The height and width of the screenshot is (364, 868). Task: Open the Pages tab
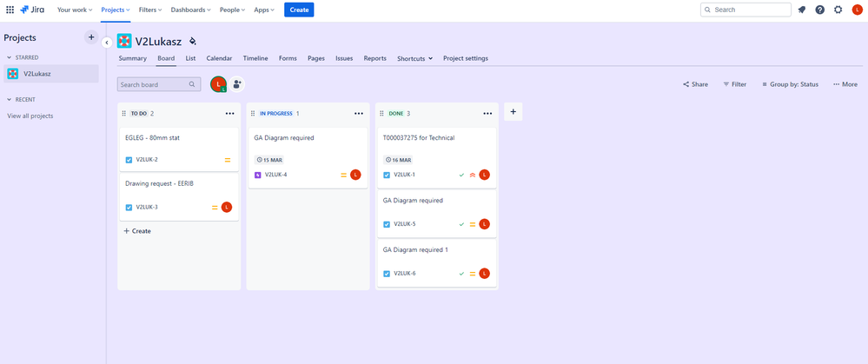[316, 58]
